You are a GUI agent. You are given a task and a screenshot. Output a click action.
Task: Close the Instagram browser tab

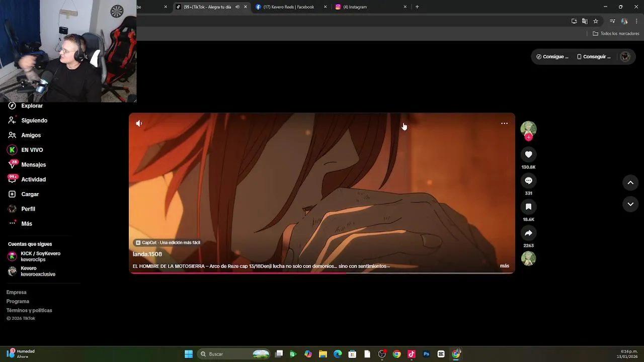405,7
